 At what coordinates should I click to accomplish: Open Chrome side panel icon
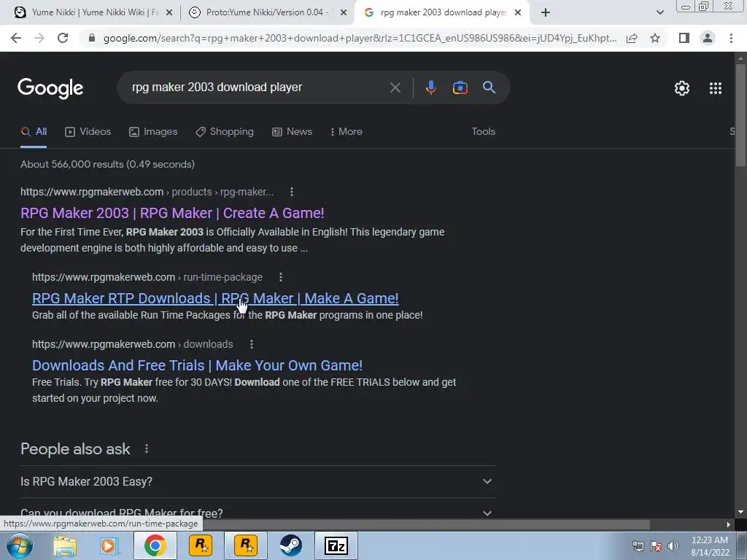[x=684, y=38]
